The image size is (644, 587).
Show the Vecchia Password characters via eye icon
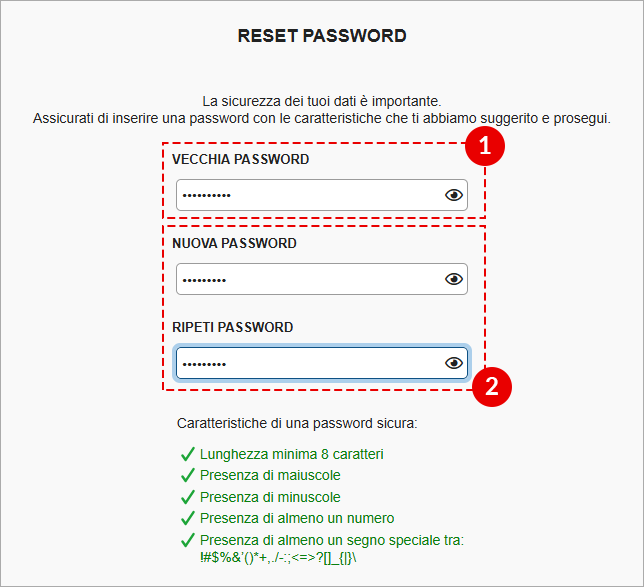click(x=454, y=195)
